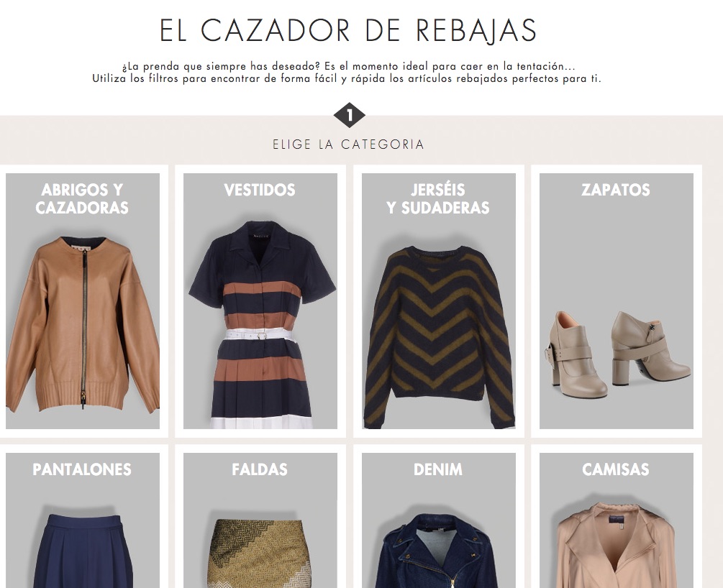The height and width of the screenshot is (588, 723).
Task: Click the gold zigzag skirt image
Action: [259, 553]
